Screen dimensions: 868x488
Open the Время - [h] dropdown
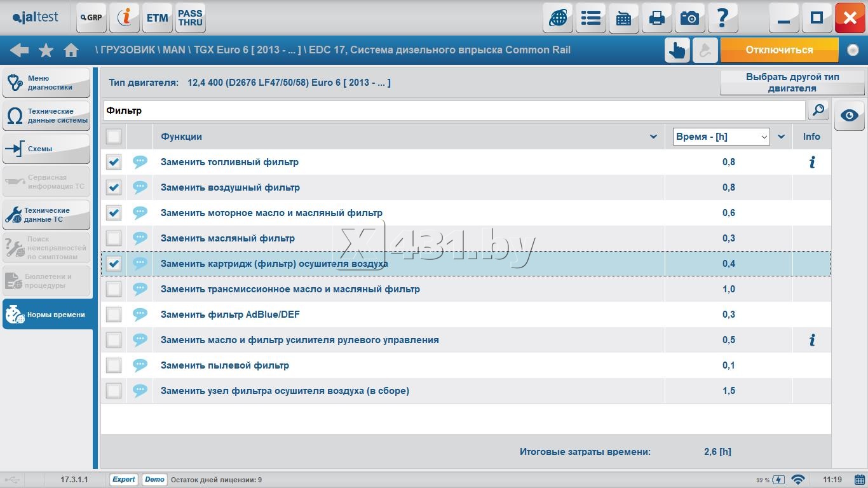[721, 137]
